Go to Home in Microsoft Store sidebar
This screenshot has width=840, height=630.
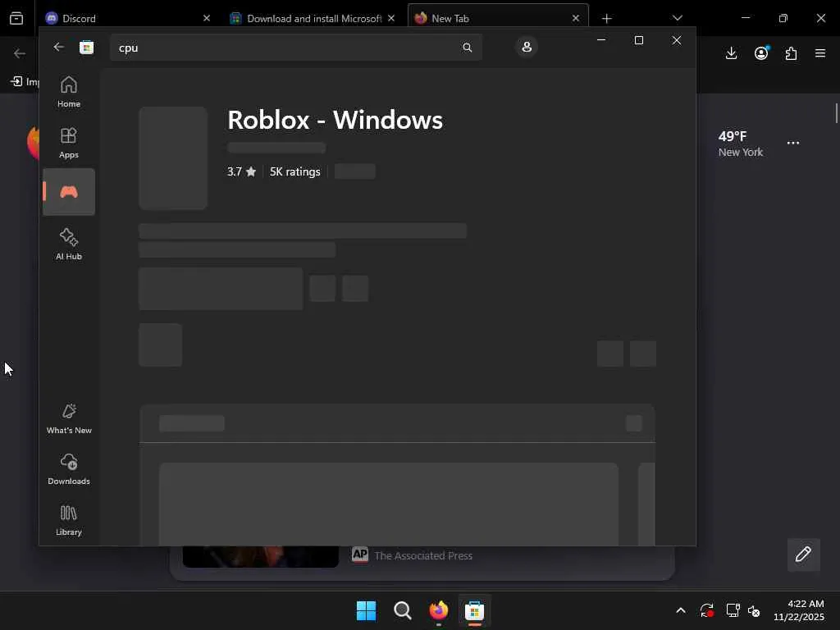pos(69,92)
